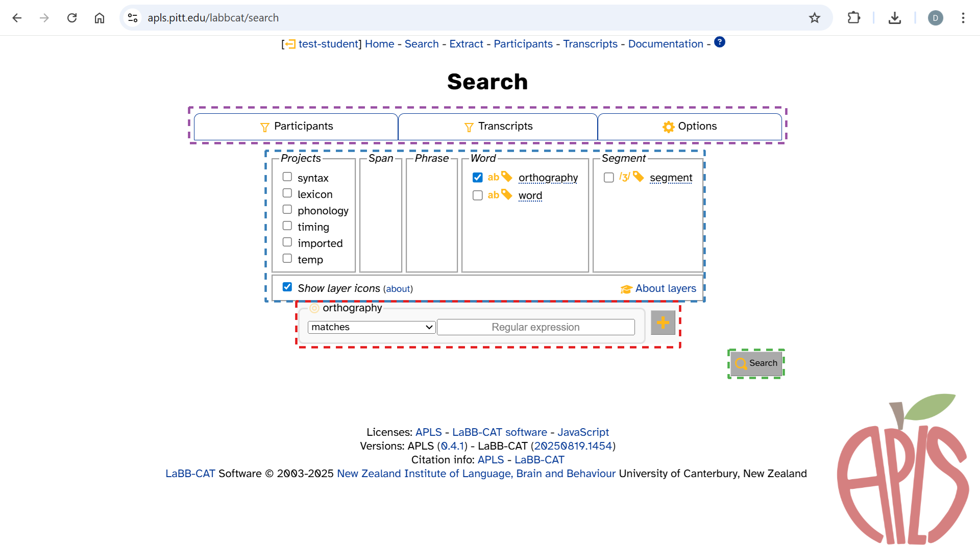Open the Transcripts filter tab
Image resolution: width=980 pixels, height=545 pixels.
click(498, 127)
